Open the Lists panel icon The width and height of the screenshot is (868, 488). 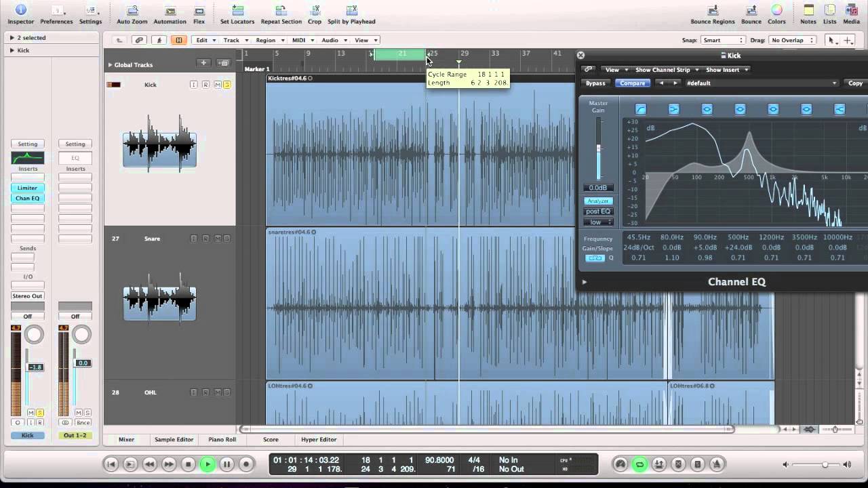tap(830, 11)
